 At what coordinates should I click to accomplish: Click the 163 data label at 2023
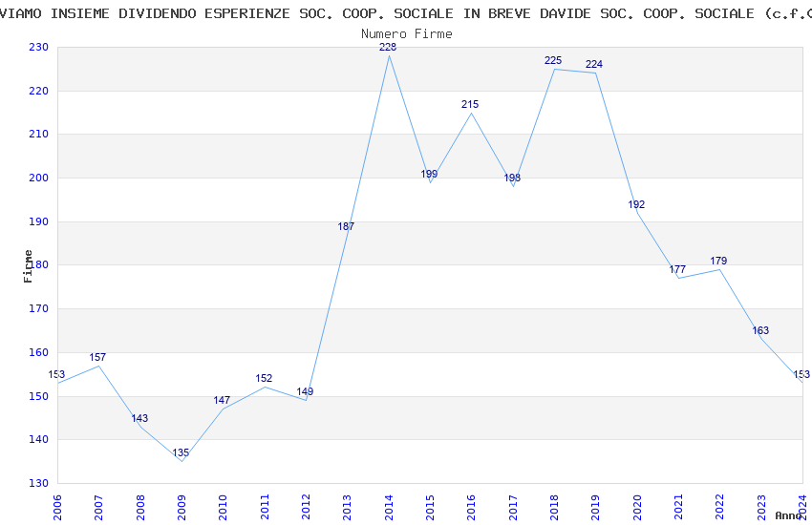pyautogui.click(x=760, y=330)
